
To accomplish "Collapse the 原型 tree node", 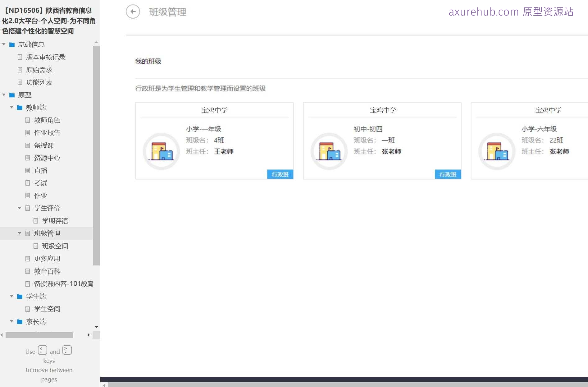I will pyautogui.click(x=4, y=95).
